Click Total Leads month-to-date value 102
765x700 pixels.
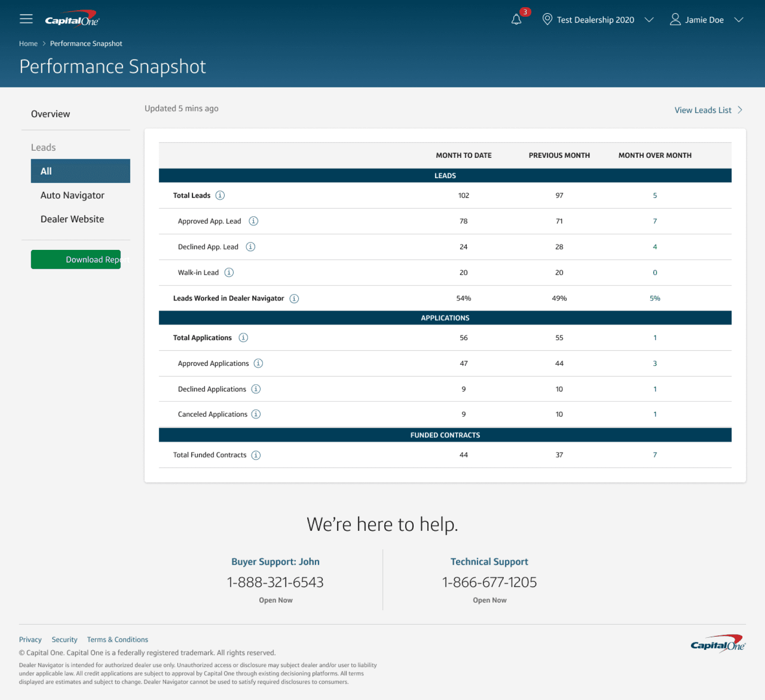[x=464, y=195]
